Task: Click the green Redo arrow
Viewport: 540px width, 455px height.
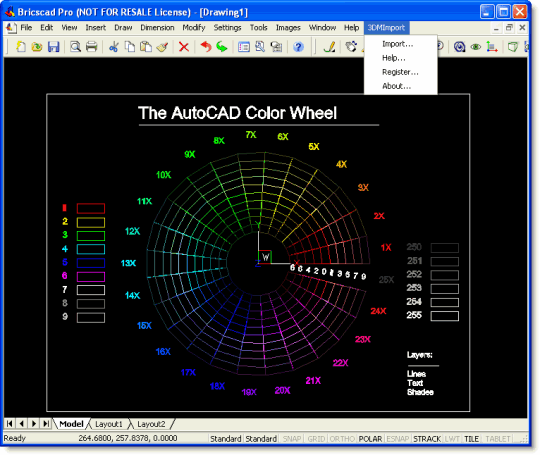Action: click(222, 46)
